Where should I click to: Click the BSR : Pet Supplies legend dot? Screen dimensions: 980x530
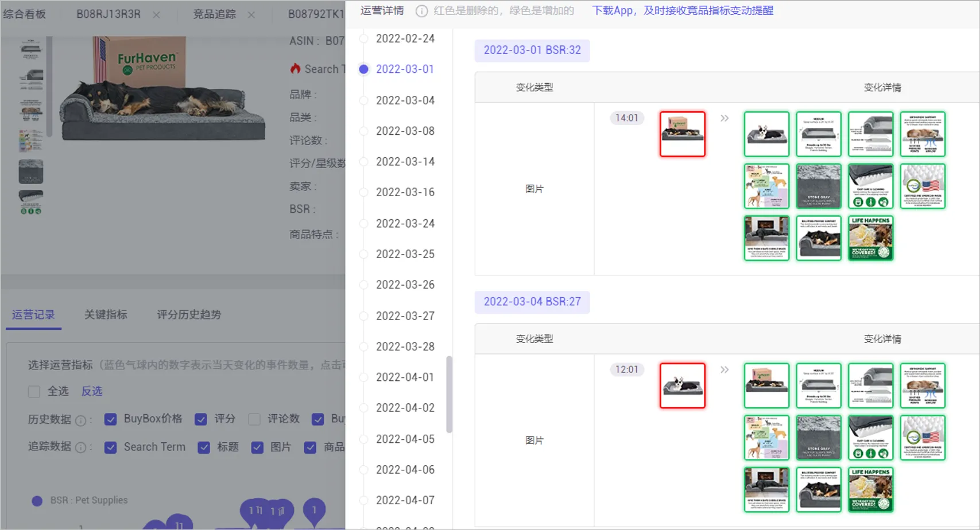[37, 501]
